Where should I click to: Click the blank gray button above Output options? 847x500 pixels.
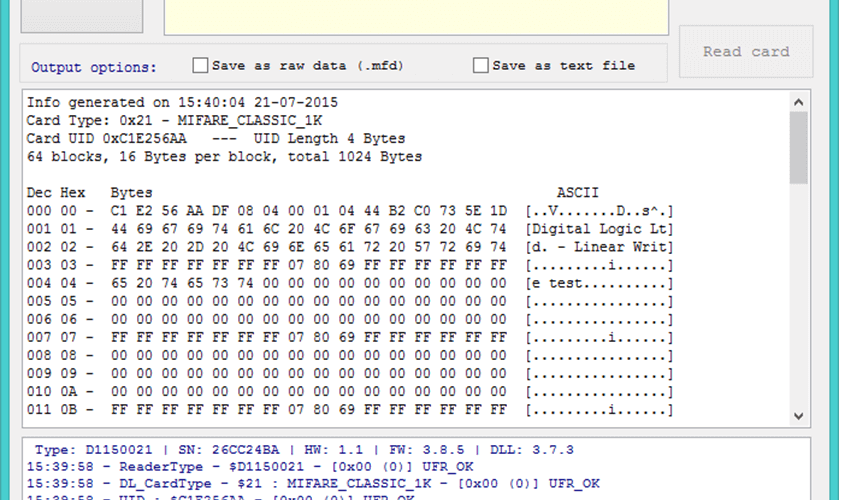82,15
